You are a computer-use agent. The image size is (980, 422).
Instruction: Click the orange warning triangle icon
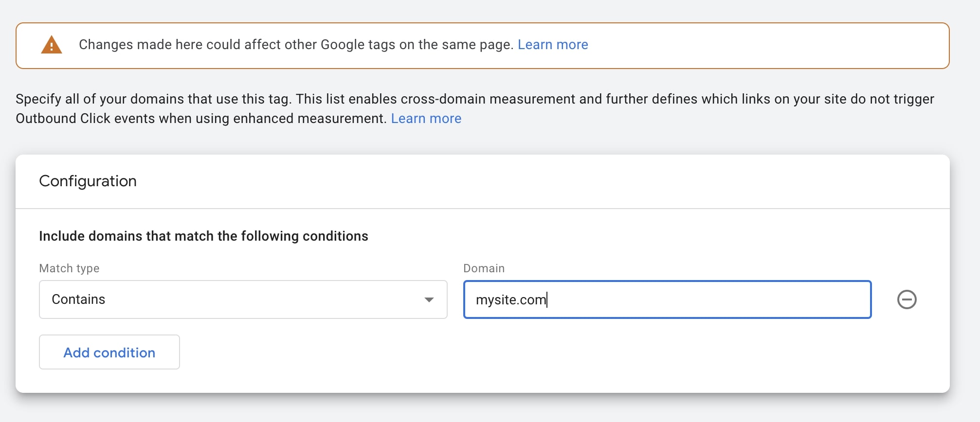coord(52,45)
